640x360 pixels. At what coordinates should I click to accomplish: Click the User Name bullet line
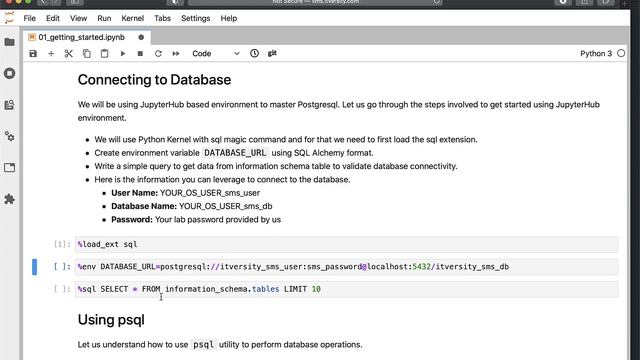coord(185,193)
